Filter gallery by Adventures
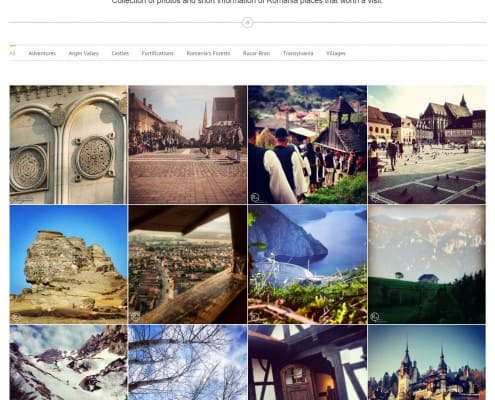The height and width of the screenshot is (400, 495). (42, 53)
